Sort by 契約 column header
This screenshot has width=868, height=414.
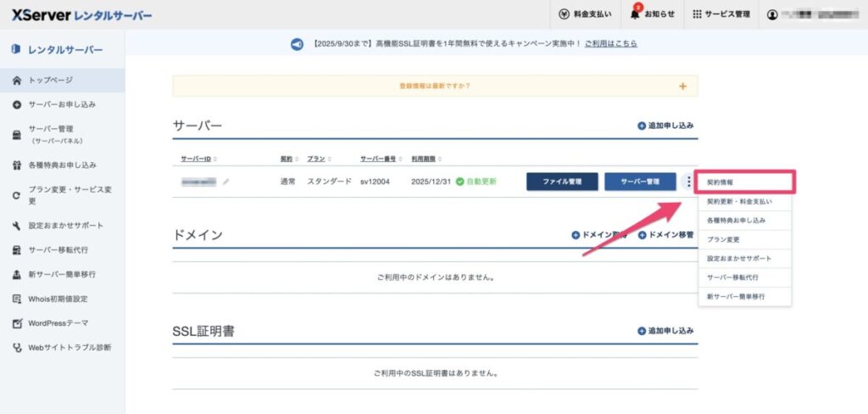pos(290,159)
